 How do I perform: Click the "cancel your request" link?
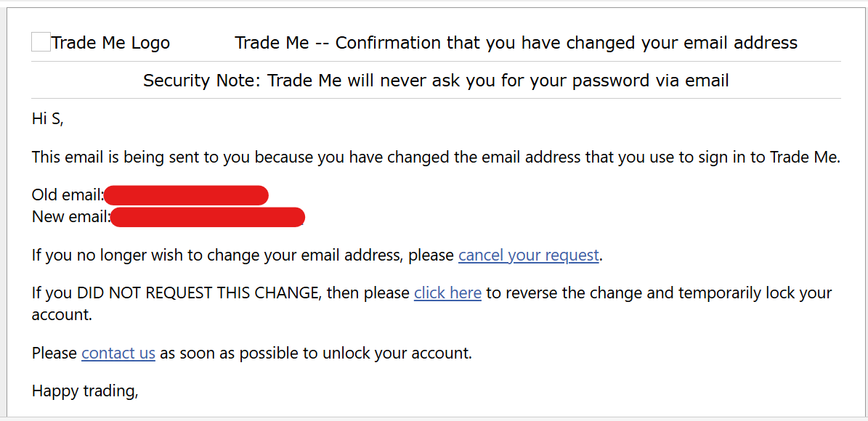click(x=528, y=255)
